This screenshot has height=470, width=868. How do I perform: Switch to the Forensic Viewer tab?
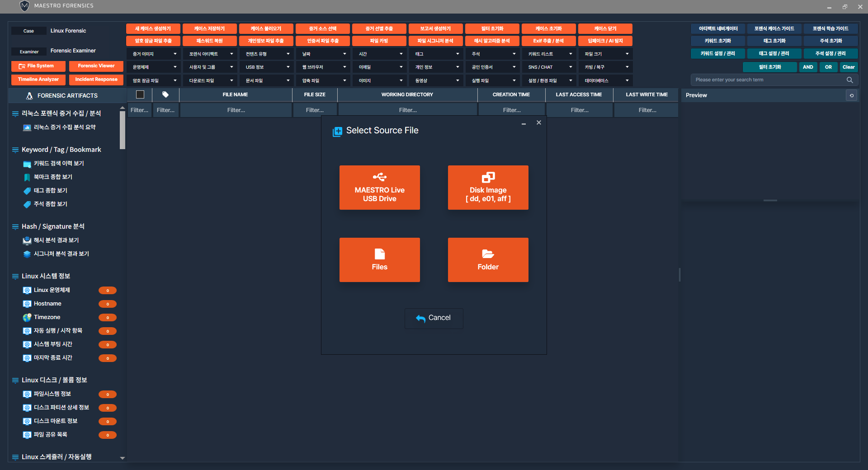click(96, 66)
